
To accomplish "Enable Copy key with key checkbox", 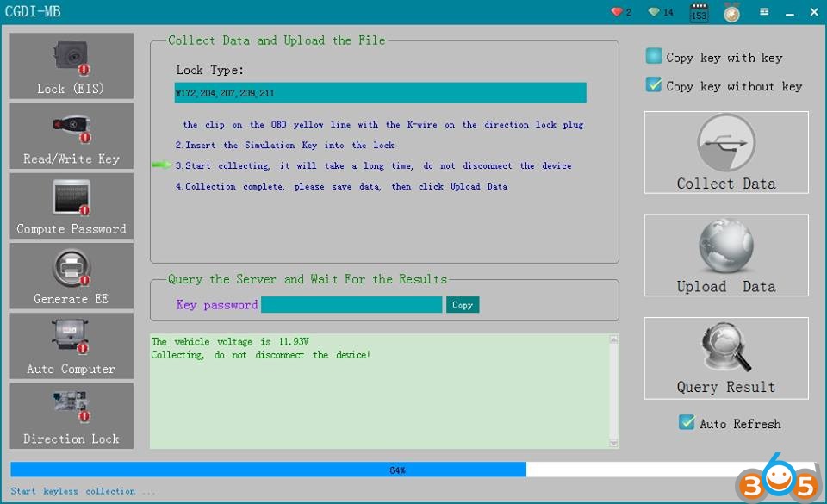I will [654, 57].
